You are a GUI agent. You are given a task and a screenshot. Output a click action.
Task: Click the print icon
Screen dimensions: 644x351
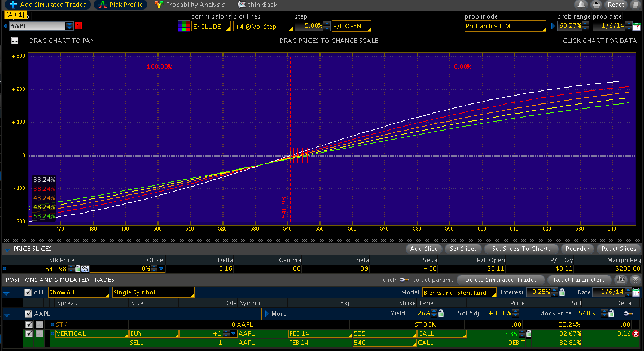[597, 5]
